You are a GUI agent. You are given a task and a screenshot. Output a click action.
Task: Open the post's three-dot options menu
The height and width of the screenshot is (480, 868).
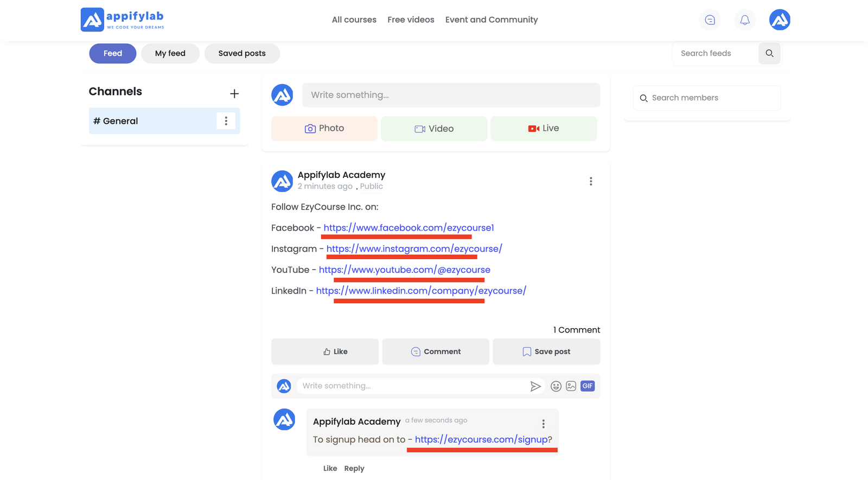[x=590, y=181]
